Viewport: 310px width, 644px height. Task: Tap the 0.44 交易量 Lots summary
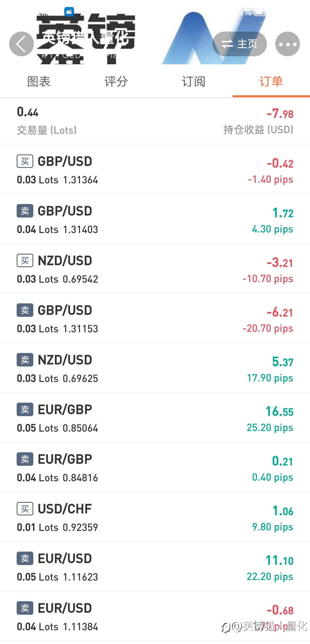28,112
